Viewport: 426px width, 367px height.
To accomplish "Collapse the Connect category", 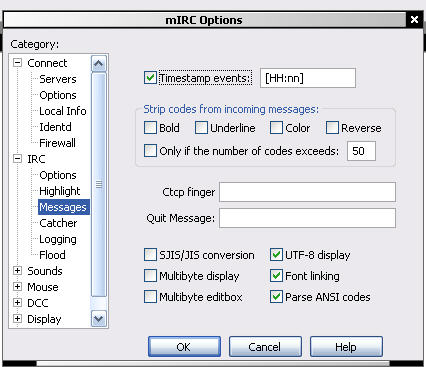I will coord(17,63).
